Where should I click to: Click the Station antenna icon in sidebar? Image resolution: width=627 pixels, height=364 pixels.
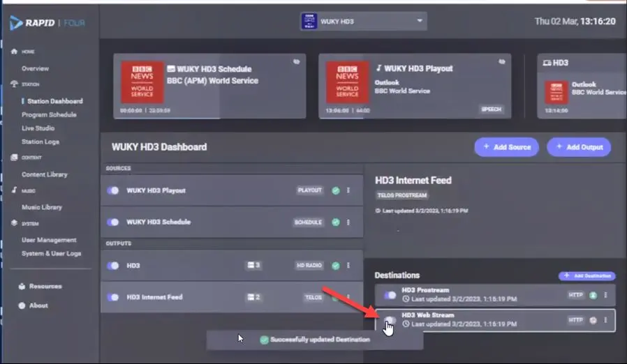15,84
